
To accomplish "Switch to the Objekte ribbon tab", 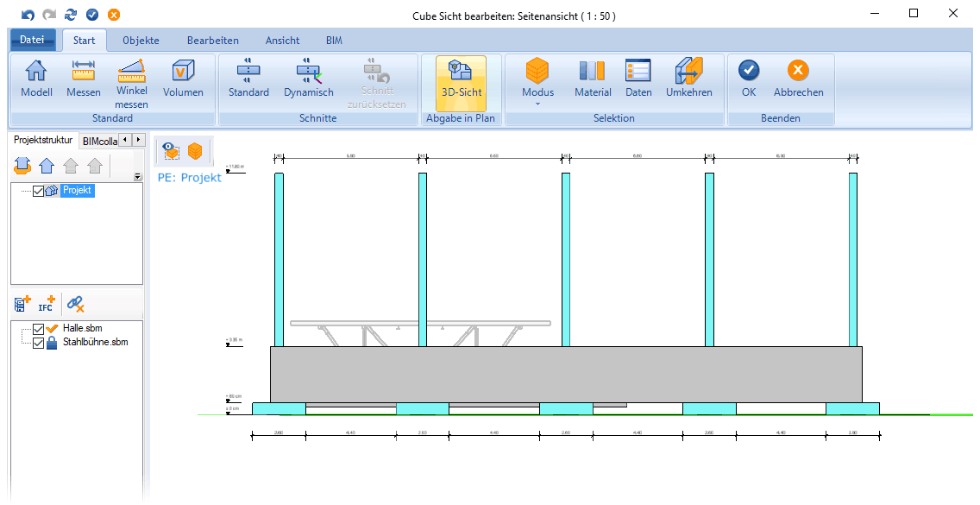I will (141, 40).
